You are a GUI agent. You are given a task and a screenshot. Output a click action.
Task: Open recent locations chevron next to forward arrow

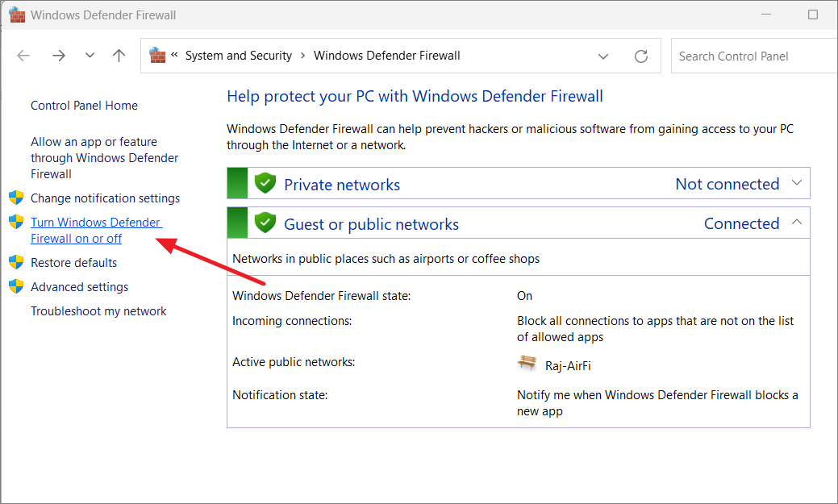click(90, 55)
